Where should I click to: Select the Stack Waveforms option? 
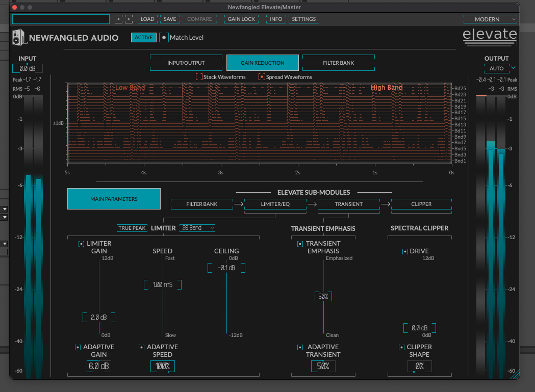[x=199, y=77]
